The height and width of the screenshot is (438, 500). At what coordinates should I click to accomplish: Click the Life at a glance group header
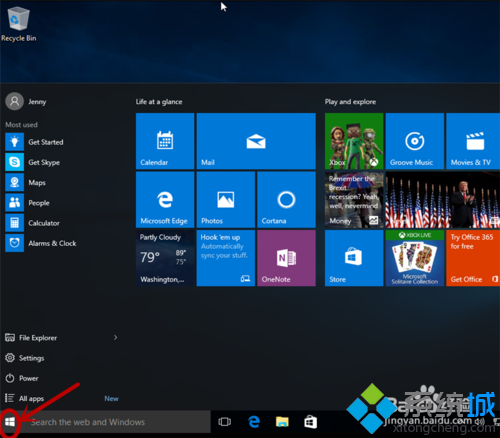[x=159, y=102]
